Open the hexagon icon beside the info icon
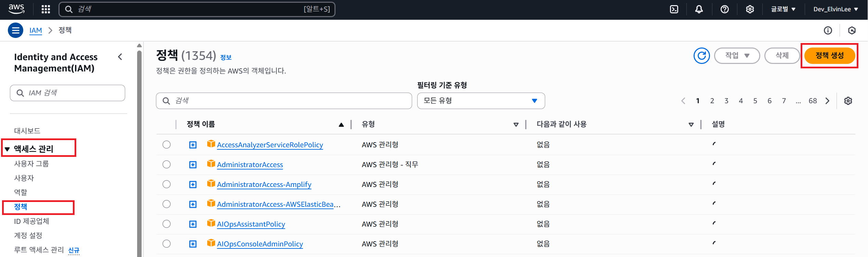Viewport: 868px width, 257px height. tap(852, 30)
